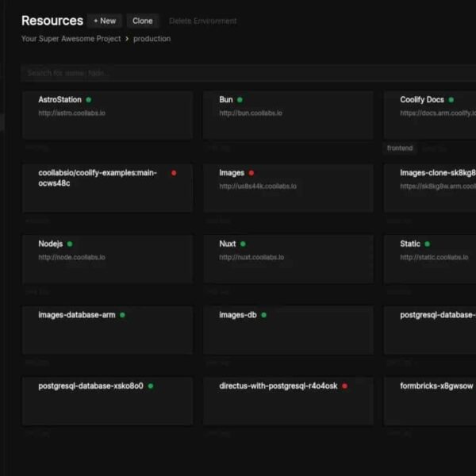476x476 pixels.
Task: Focus the resource search field
Action: point(248,73)
